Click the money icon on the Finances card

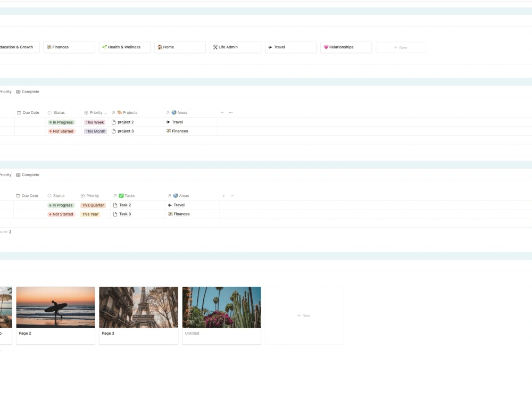(49, 47)
